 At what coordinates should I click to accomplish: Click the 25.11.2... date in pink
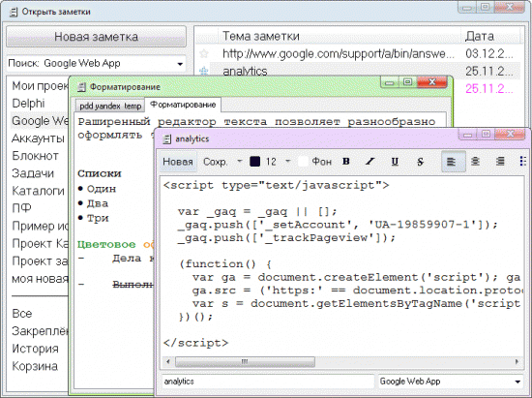488,89
